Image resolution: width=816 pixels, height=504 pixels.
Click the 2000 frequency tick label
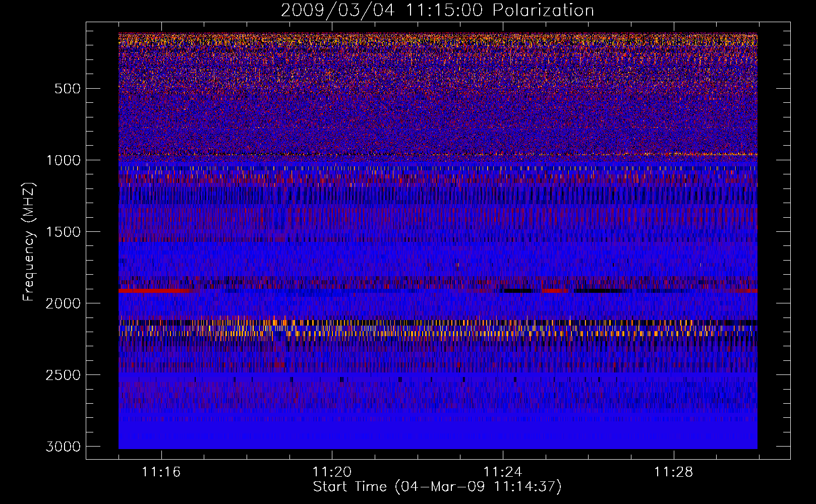[64, 303]
